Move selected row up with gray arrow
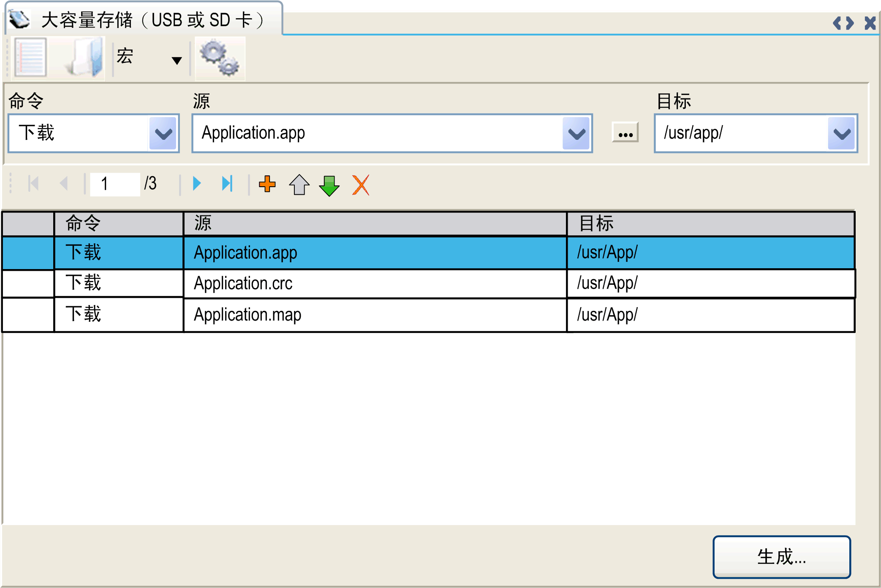Viewport: 881px width, 588px height. [299, 185]
